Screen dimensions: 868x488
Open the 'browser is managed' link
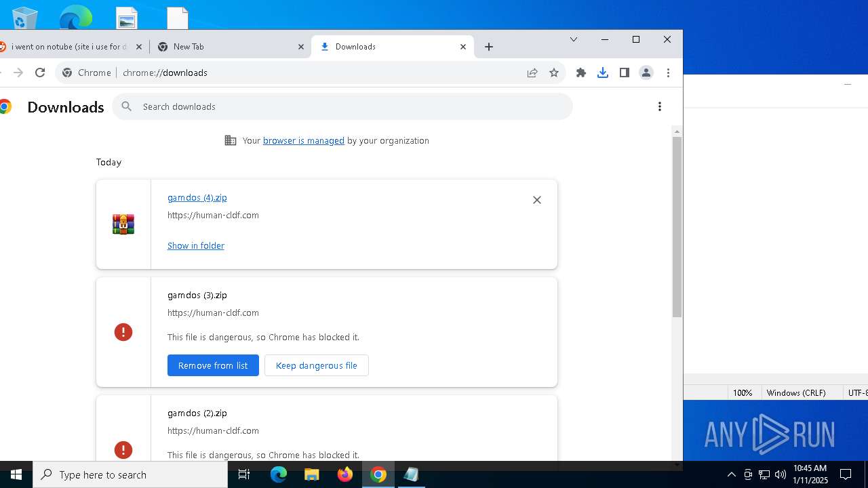(304, 140)
